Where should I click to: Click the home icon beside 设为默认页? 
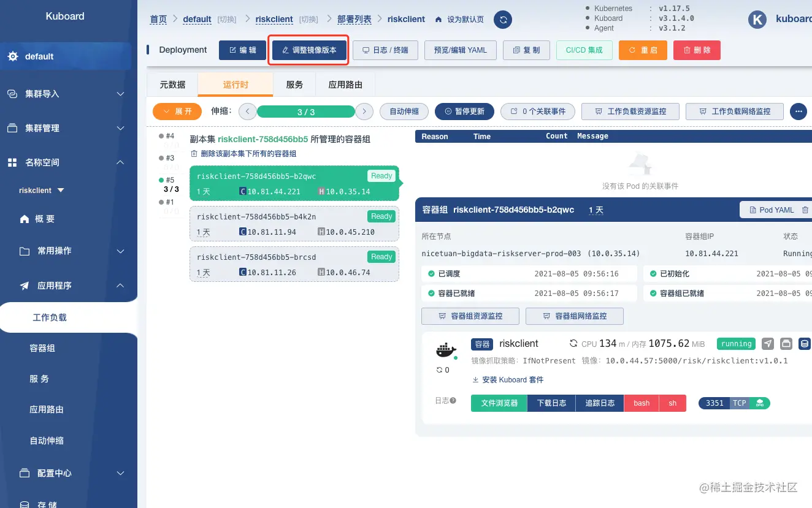pos(438,20)
